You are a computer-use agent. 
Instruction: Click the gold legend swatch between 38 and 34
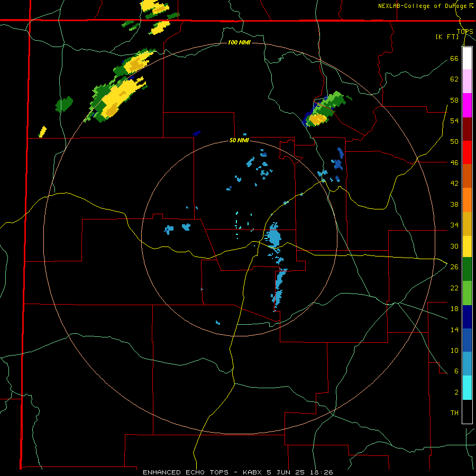(467, 224)
